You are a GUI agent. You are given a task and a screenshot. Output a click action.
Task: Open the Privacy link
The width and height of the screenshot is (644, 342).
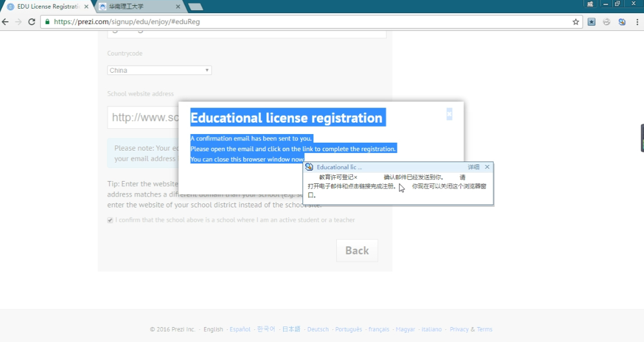(459, 329)
